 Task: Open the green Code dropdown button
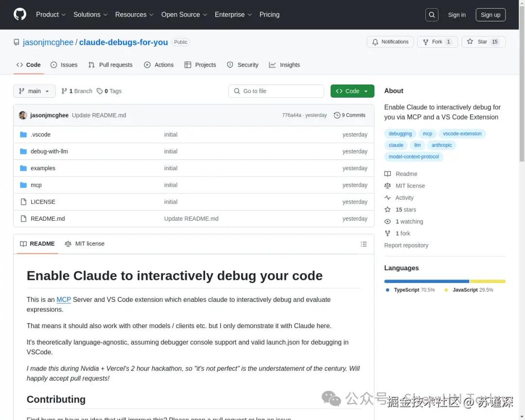coord(352,91)
